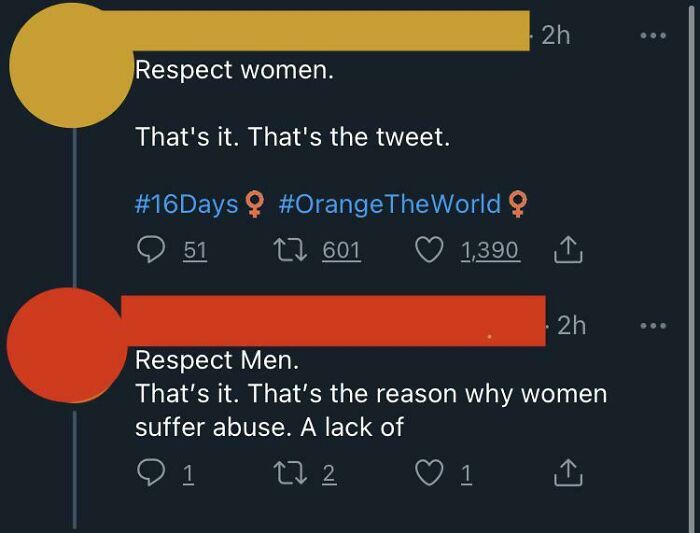Like the "Respect Men" reply

429,473
